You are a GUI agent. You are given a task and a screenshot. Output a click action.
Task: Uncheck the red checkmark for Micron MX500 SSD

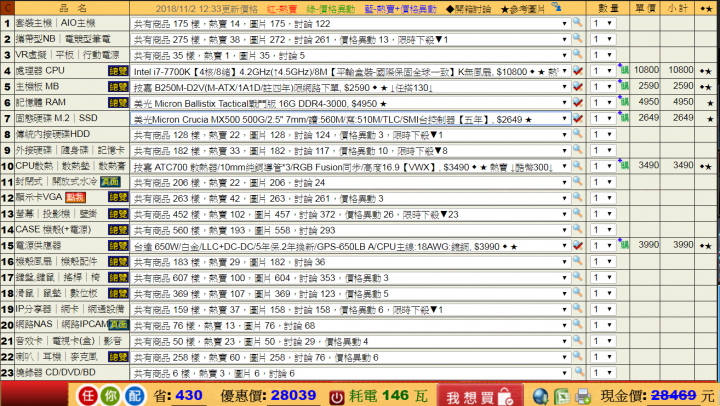[578, 118]
